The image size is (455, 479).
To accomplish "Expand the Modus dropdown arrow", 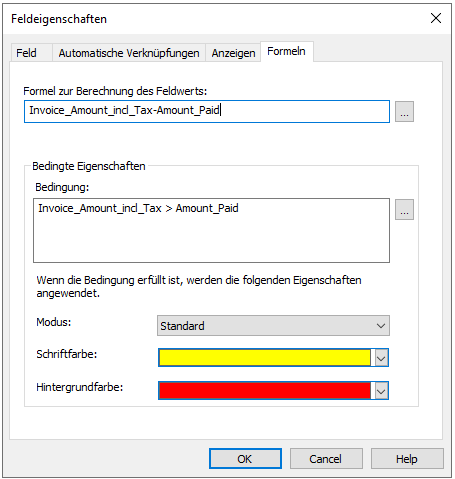I will coord(381,326).
